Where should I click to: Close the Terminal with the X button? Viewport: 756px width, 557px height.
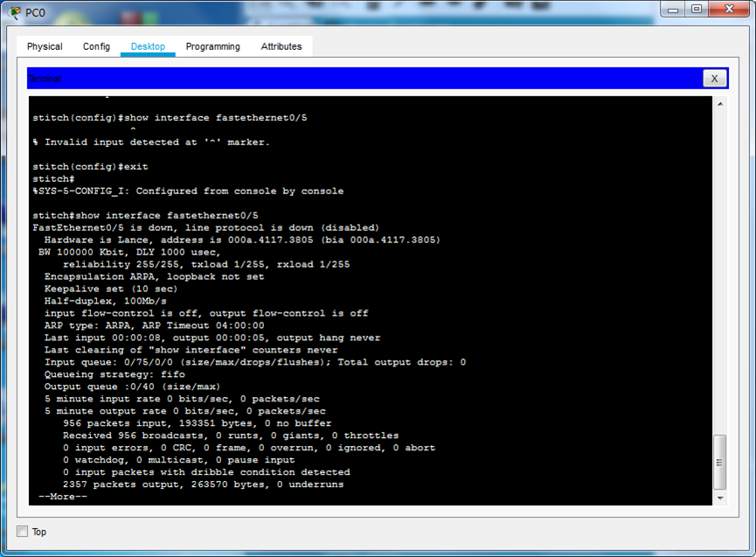[715, 79]
